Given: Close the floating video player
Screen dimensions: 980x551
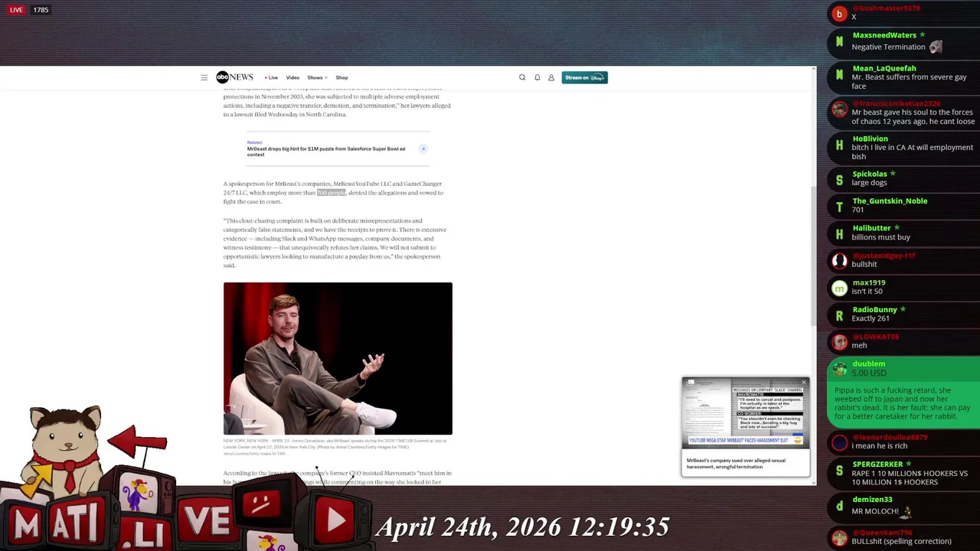Looking at the screenshot, I should coord(804,382).
